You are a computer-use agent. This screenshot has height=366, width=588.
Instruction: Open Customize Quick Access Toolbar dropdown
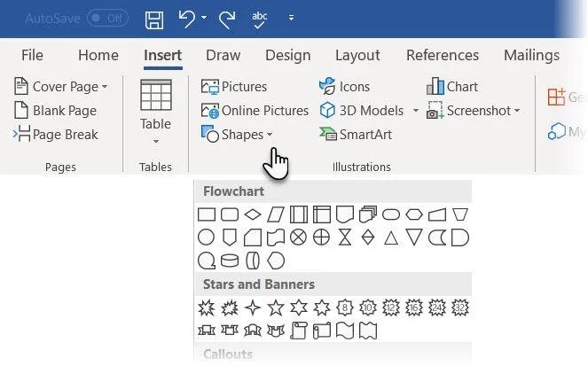tap(291, 18)
